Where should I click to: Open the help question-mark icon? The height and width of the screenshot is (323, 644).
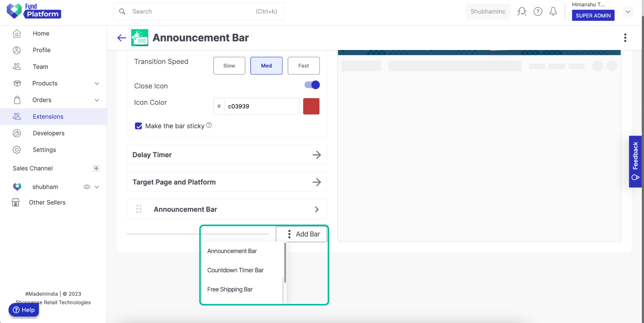click(538, 11)
